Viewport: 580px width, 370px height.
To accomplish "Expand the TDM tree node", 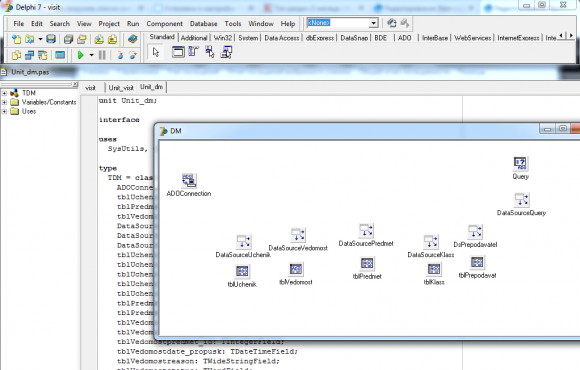I will tap(4, 93).
